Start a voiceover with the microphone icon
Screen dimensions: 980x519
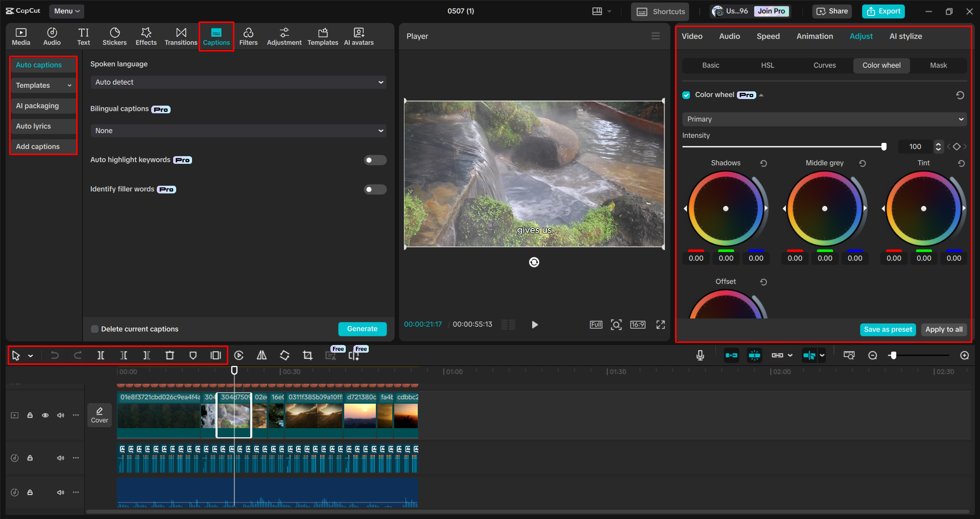(x=700, y=355)
